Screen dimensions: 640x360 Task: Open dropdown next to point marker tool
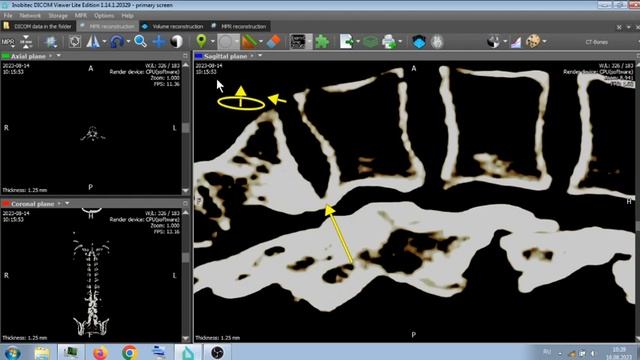[x=212, y=42]
